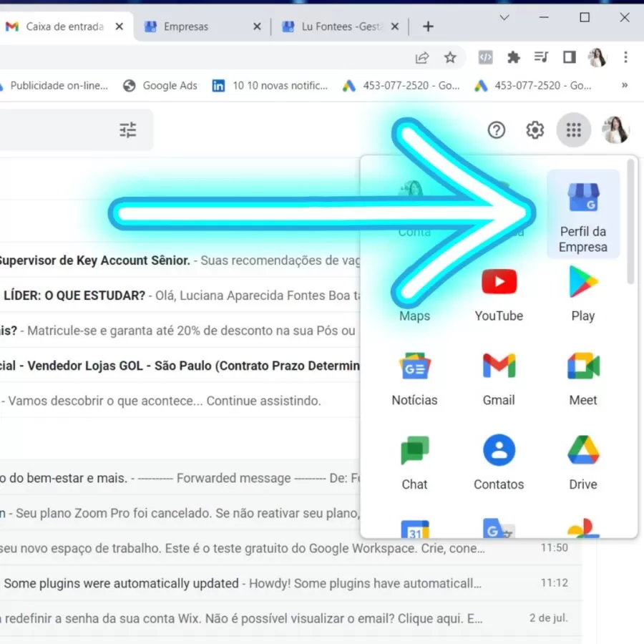Open Google Play from apps grid

[x=582, y=295]
